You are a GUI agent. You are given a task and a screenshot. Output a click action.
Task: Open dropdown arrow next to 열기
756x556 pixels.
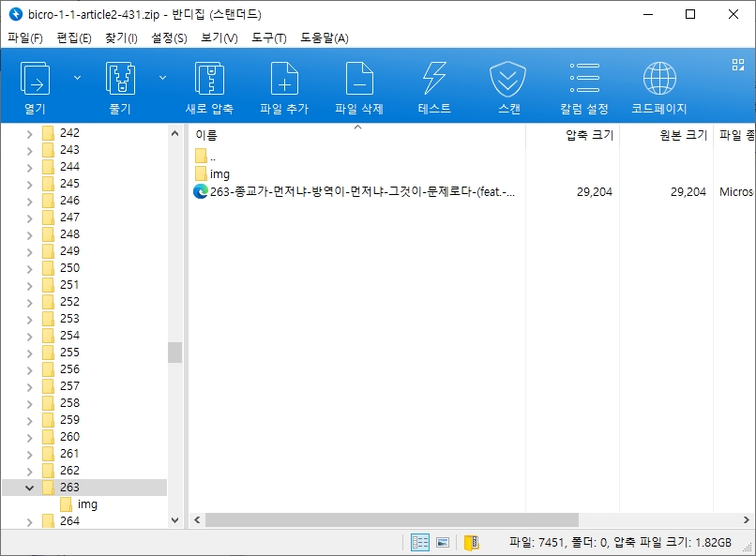pyautogui.click(x=77, y=78)
